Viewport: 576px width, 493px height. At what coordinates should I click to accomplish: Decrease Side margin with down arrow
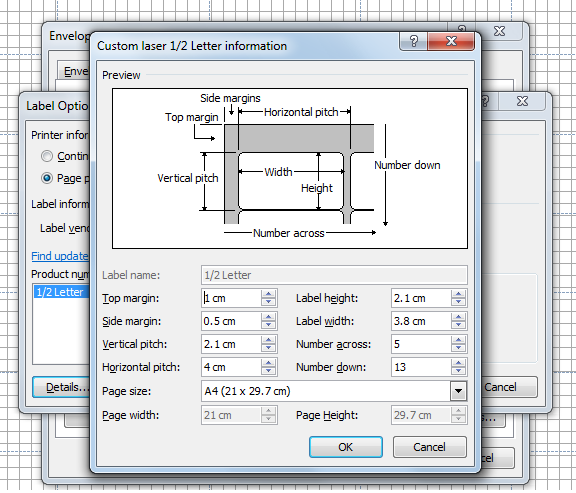pyautogui.click(x=269, y=325)
